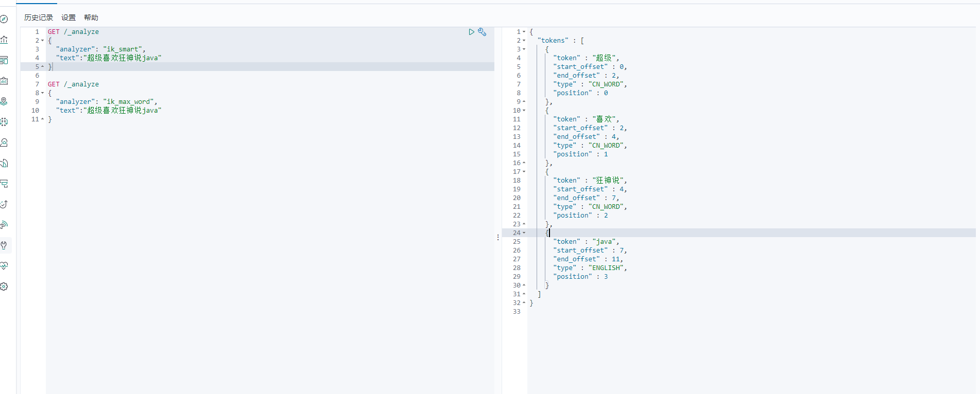
Task: Click line number 33 in output gutter
Action: (517, 312)
